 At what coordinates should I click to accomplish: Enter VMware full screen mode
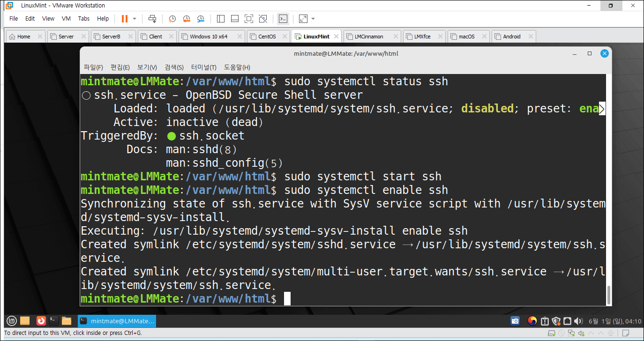249,19
